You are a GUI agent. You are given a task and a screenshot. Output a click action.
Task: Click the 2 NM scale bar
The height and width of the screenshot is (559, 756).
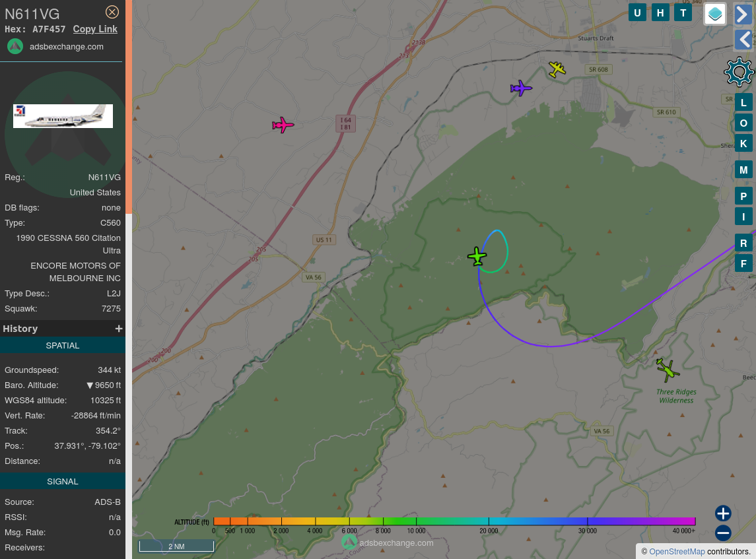(x=176, y=546)
